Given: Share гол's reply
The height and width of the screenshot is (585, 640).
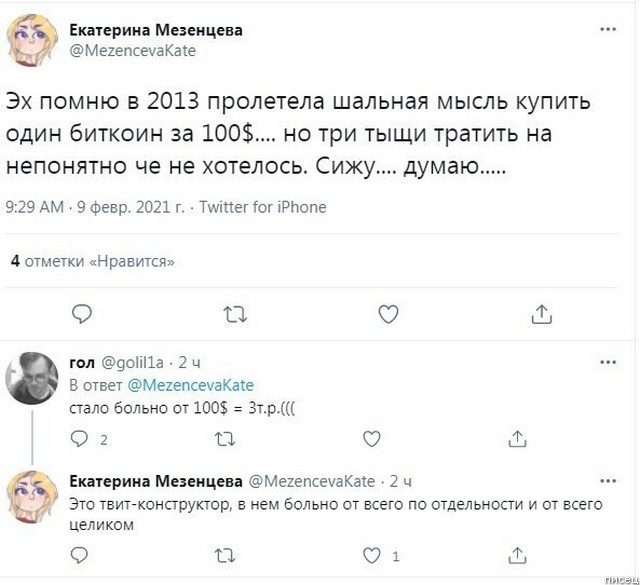Looking at the screenshot, I should click(517, 438).
